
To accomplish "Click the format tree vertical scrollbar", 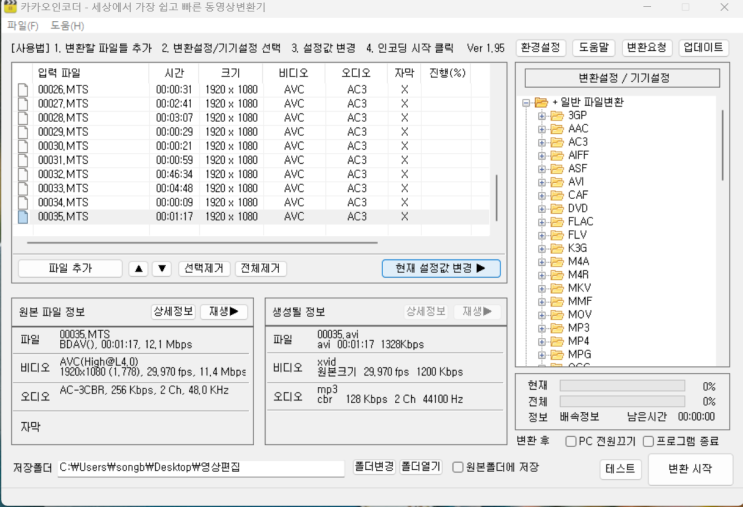I will click(x=723, y=145).
